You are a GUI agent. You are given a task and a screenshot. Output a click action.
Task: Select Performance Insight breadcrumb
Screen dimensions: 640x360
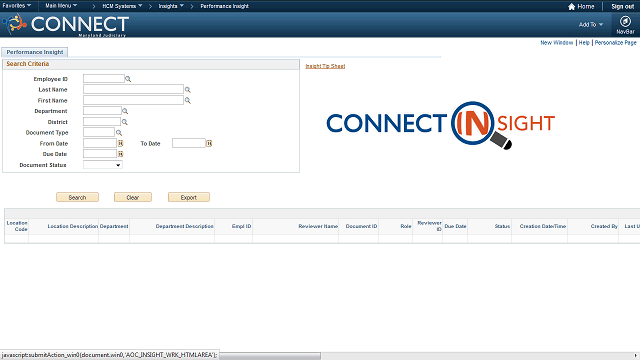click(224, 6)
